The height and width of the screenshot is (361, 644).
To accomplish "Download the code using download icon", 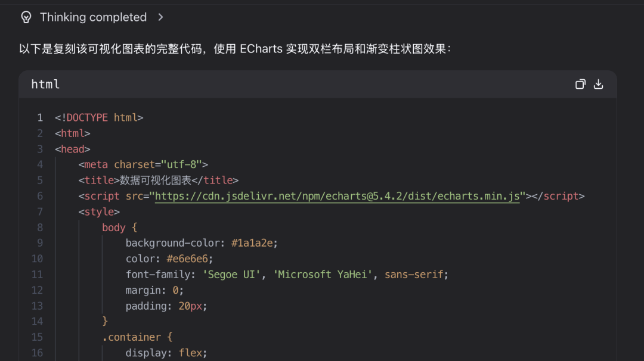I will click(599, 84).
